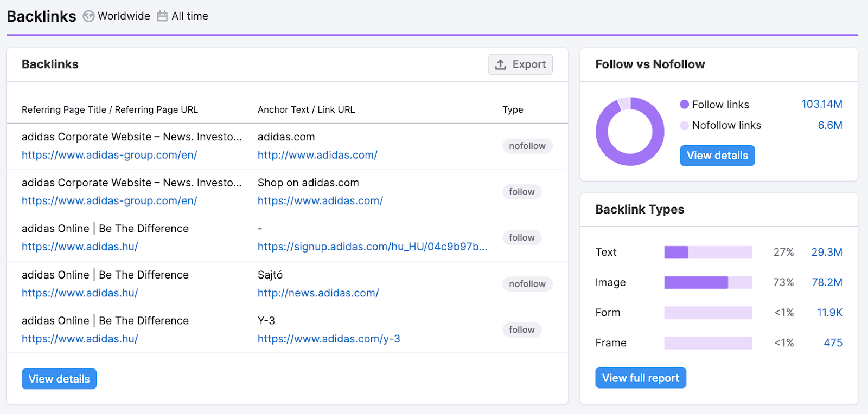Click the 'adidas.com' anchor text

click(x=286, y=137)
